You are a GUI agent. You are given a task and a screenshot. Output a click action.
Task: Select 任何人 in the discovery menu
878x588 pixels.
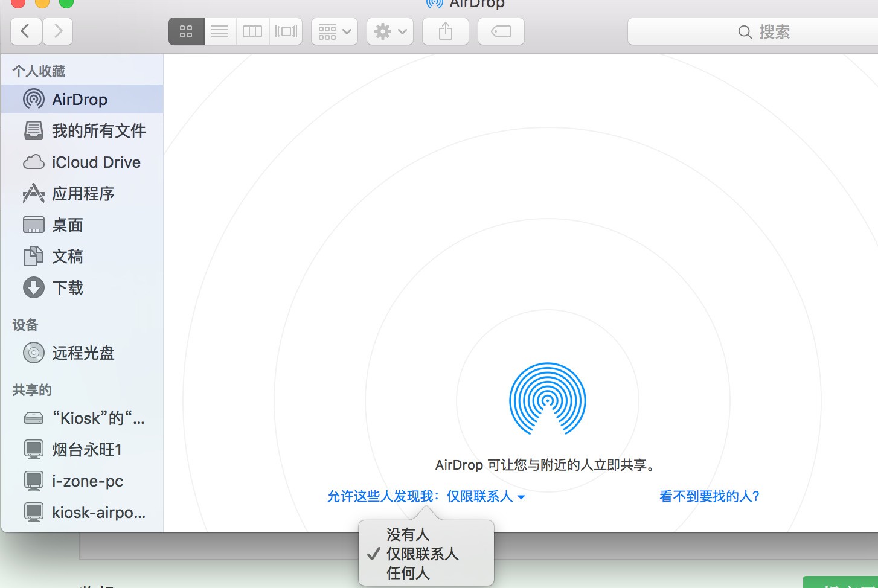408,573
